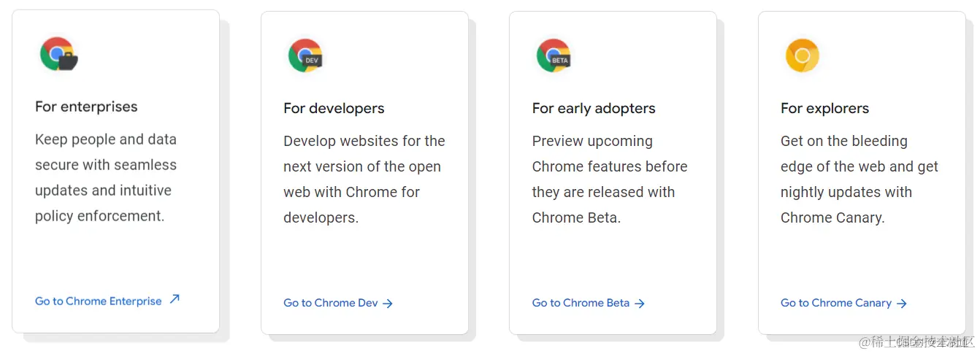Click the Chrome Enterprise briefcase logo
The image size is (980, 354).
tap(59, 54)
